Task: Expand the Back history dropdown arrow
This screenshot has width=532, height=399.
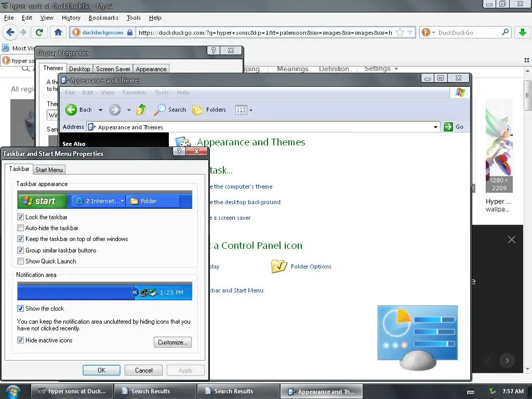Action: [100, 110]
